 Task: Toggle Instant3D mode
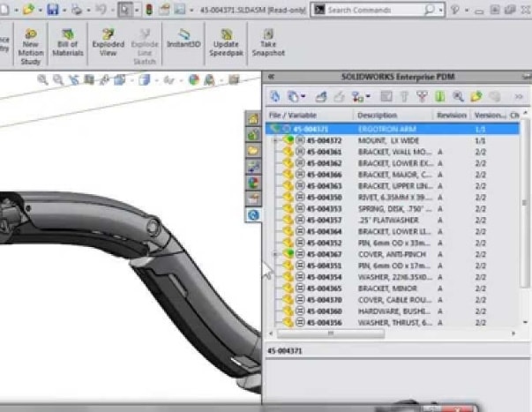coord(184,38)
